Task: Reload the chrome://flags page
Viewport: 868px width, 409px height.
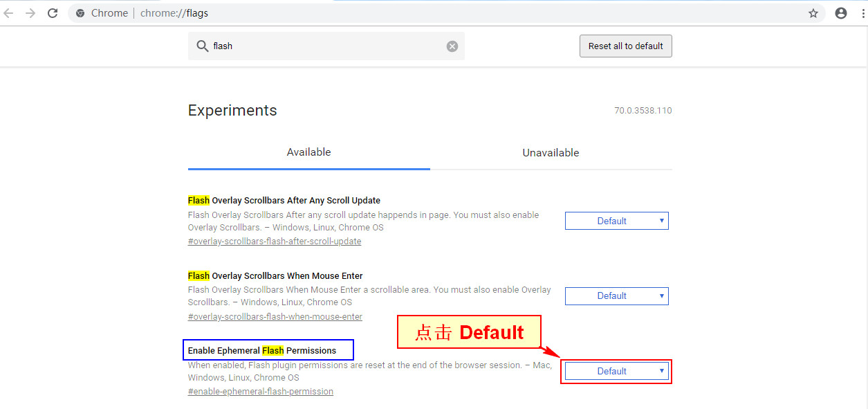Action: point(53,13)
